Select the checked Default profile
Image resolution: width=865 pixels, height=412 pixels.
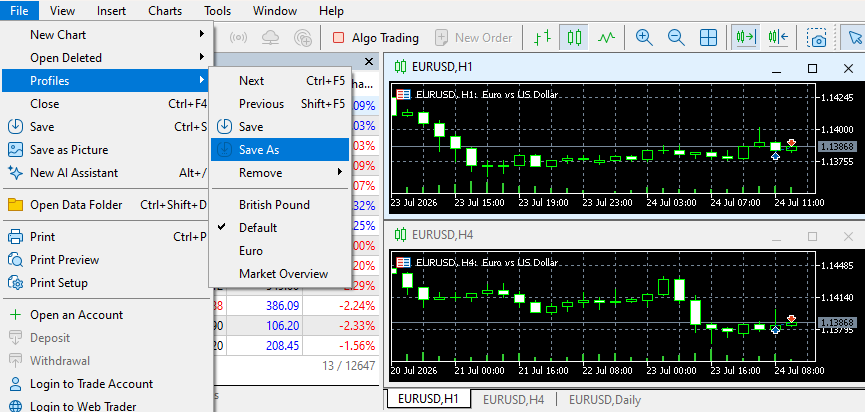(x=280, y=228)
